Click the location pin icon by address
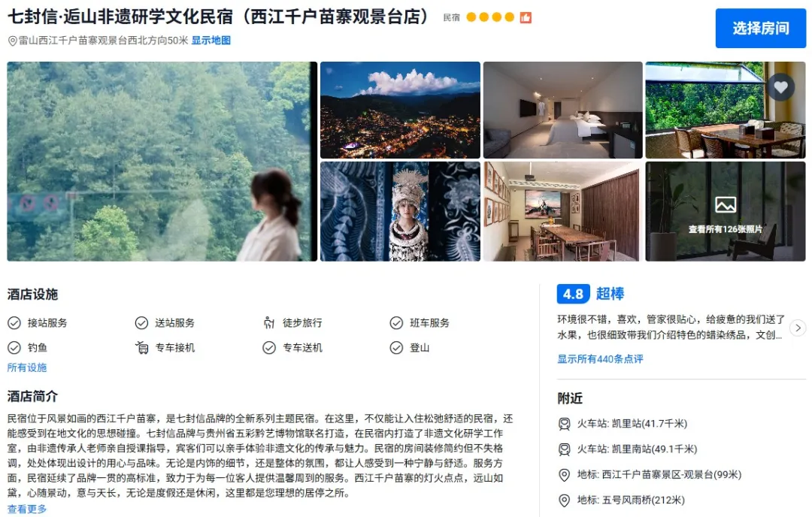Image resolution: width=812 pixels, height=517 pixels. (13, 41)
